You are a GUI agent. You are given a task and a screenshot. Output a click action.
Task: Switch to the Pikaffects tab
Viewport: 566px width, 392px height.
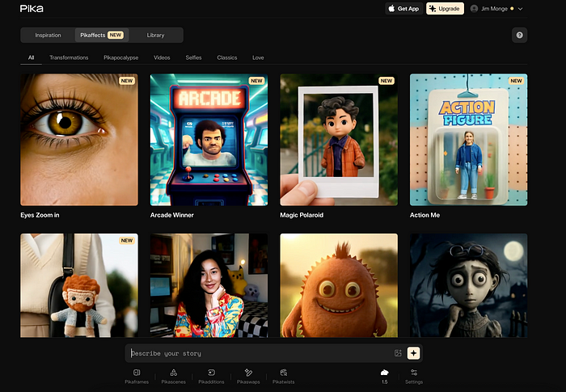tap(102, 35)
